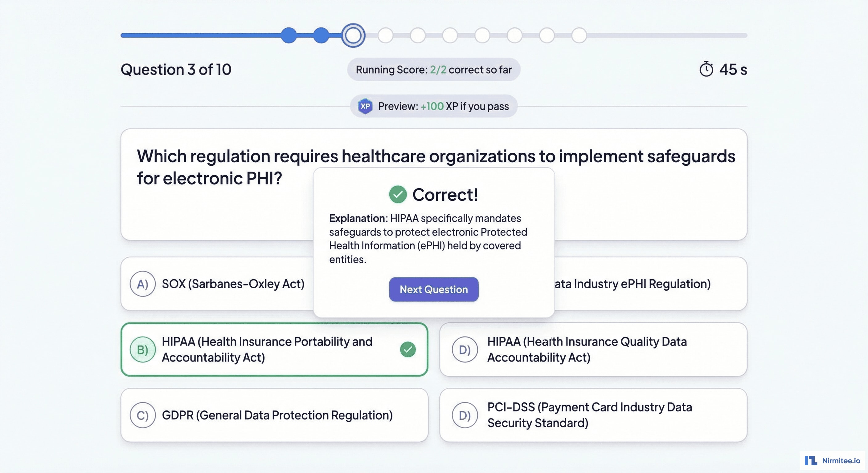Click the last empty progress step dot
Screen dimensions: 868x473
click(579, 35)
